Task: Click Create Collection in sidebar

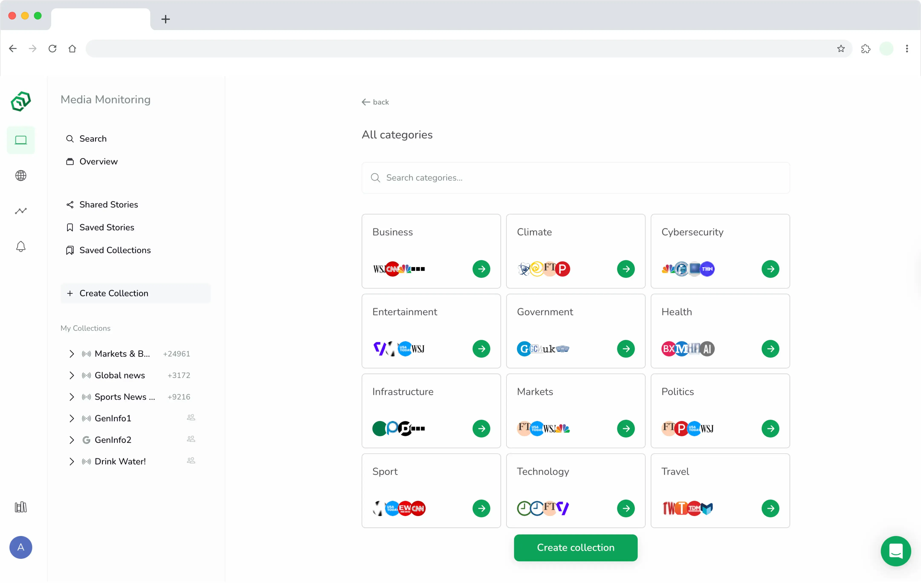Action: [135, 293]
